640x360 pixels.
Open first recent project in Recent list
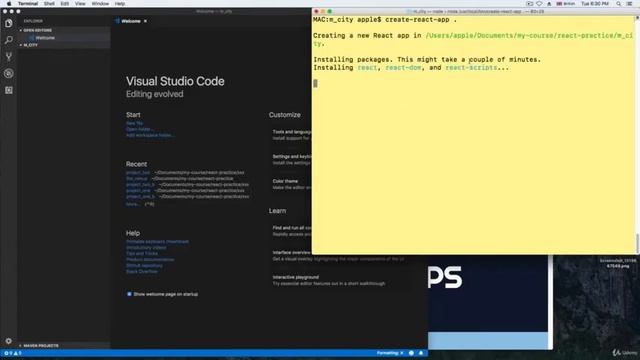[138, 173]
